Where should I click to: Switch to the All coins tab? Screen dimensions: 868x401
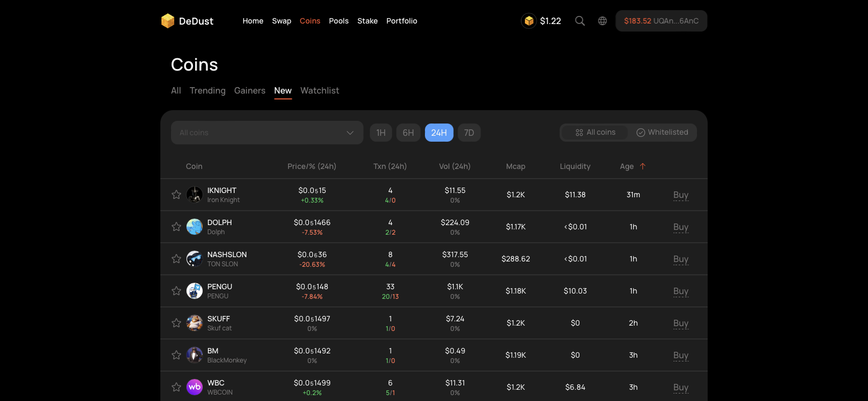176,91
